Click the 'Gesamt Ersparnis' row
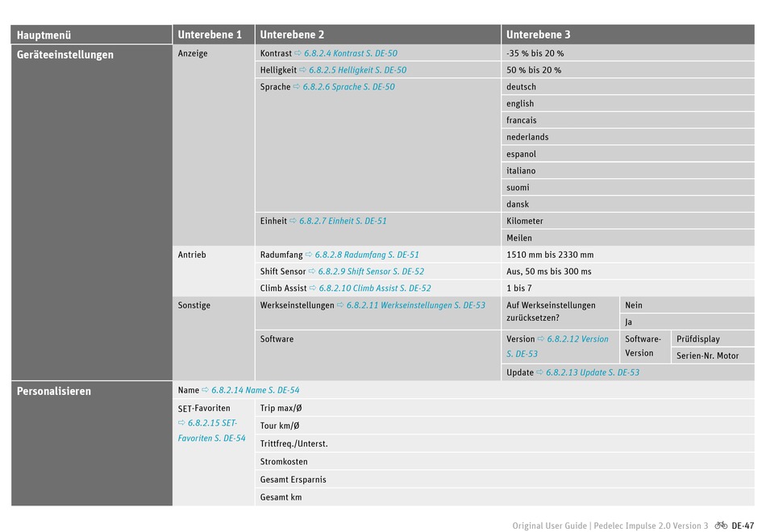 pos(505,480)
